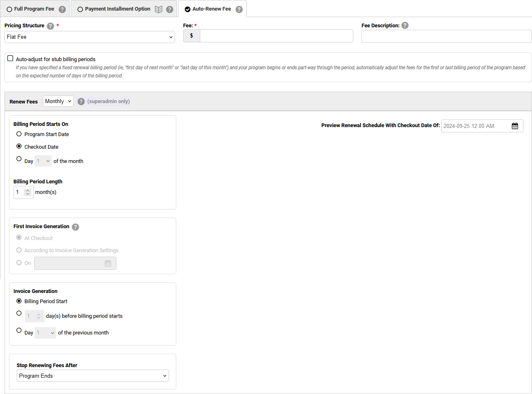Choose Day of the previous month invoice generation
The height and width of the screenshot is (394, 532).
point(19,330)
